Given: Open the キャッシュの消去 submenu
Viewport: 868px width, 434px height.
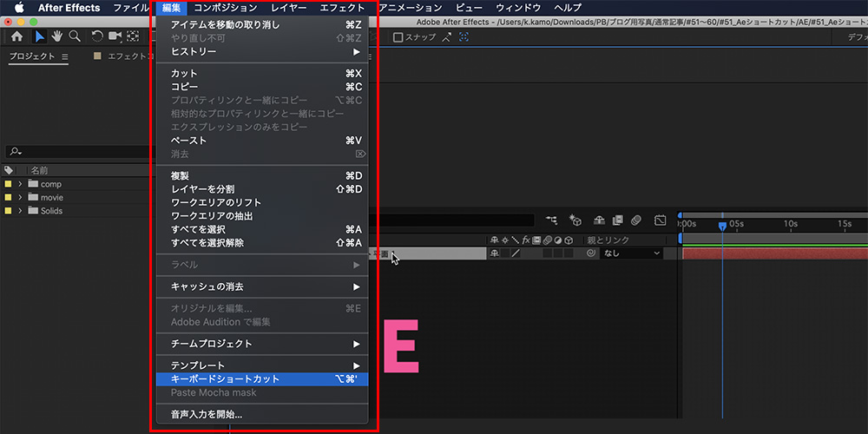Looking at the screenshot, I should pos(262,286).
